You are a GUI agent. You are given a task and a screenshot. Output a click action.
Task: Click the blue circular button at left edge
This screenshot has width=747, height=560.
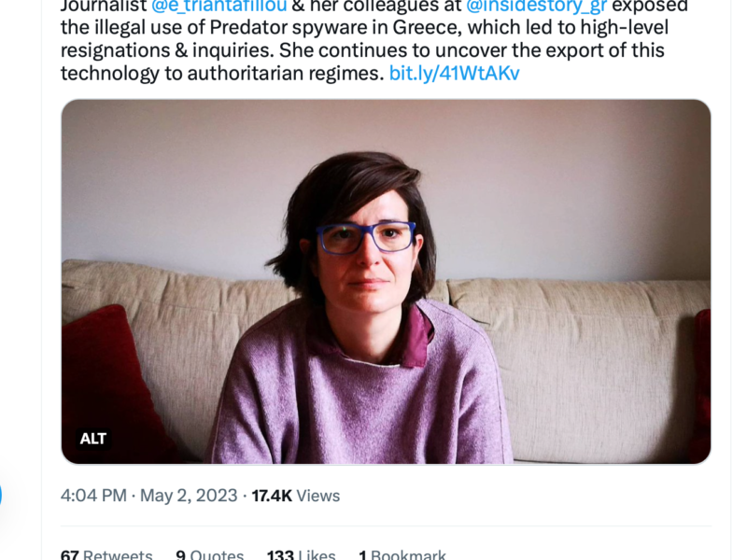tap(1, 495)
